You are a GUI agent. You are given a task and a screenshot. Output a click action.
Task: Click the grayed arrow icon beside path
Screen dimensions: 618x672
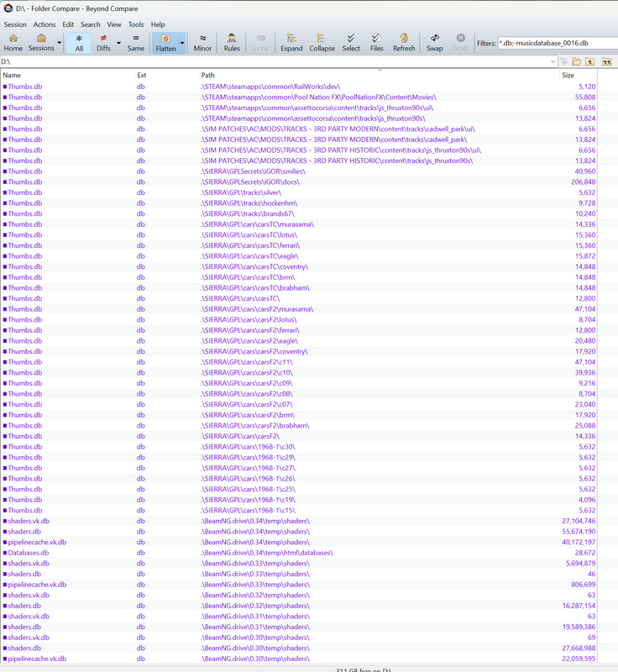[x=564, y=61]
